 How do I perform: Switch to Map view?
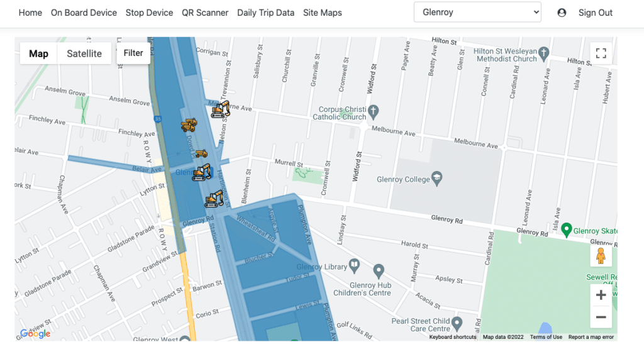38,53
